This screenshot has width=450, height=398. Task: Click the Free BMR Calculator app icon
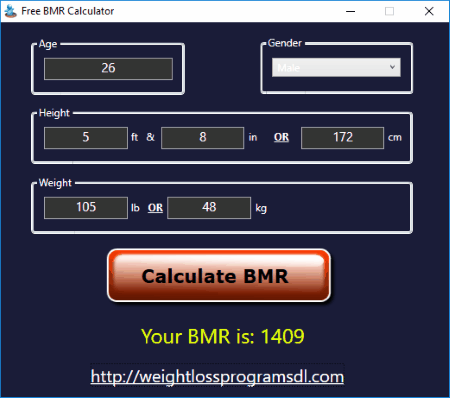tap(10, 11)
